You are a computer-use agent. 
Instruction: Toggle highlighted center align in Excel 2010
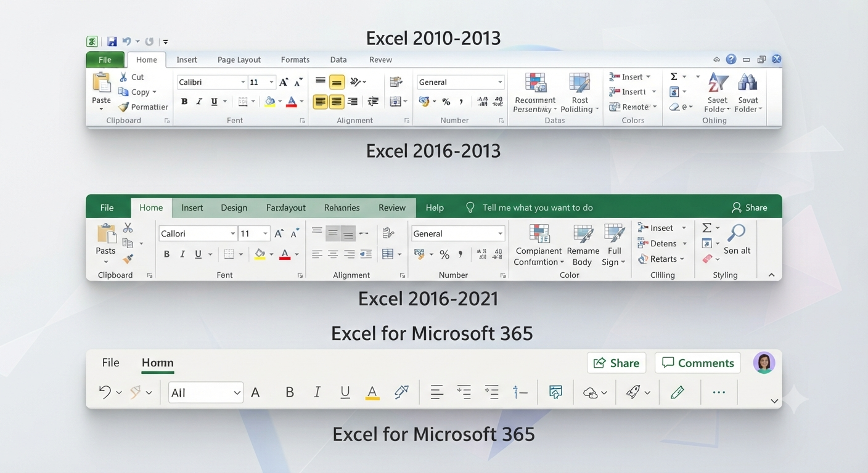point(336,102)
